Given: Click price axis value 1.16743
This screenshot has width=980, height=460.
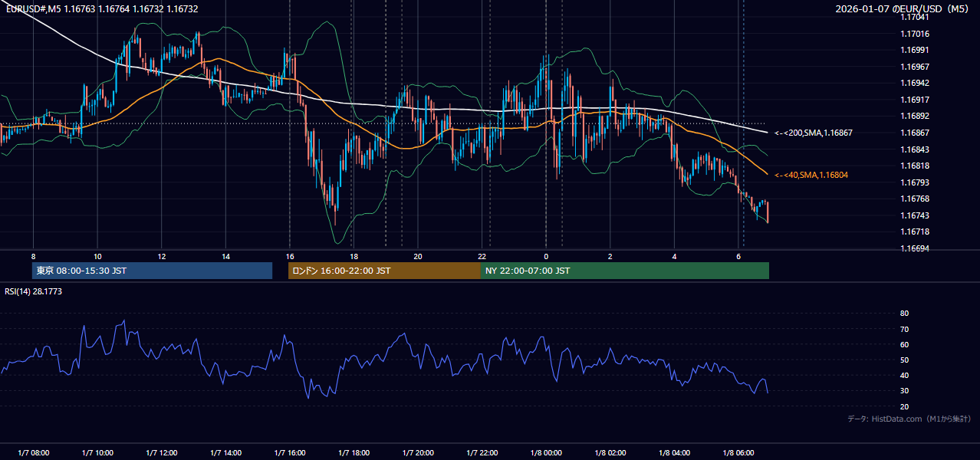Looking at the screenshot, I should pos(915,215).
